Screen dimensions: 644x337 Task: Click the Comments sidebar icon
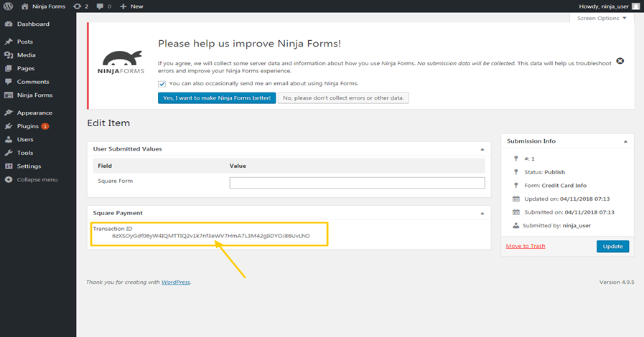tap(9, 82)
